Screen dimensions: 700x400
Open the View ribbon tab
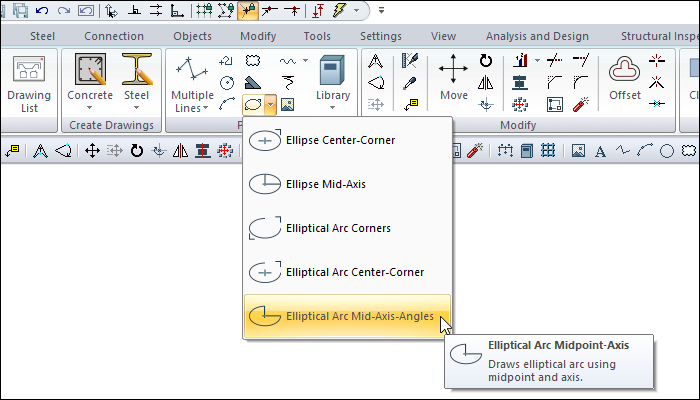[x=443, y=36]
